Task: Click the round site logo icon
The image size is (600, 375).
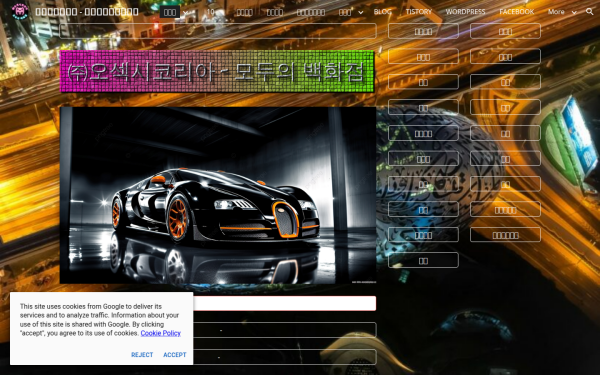Action: click(20, 11)
